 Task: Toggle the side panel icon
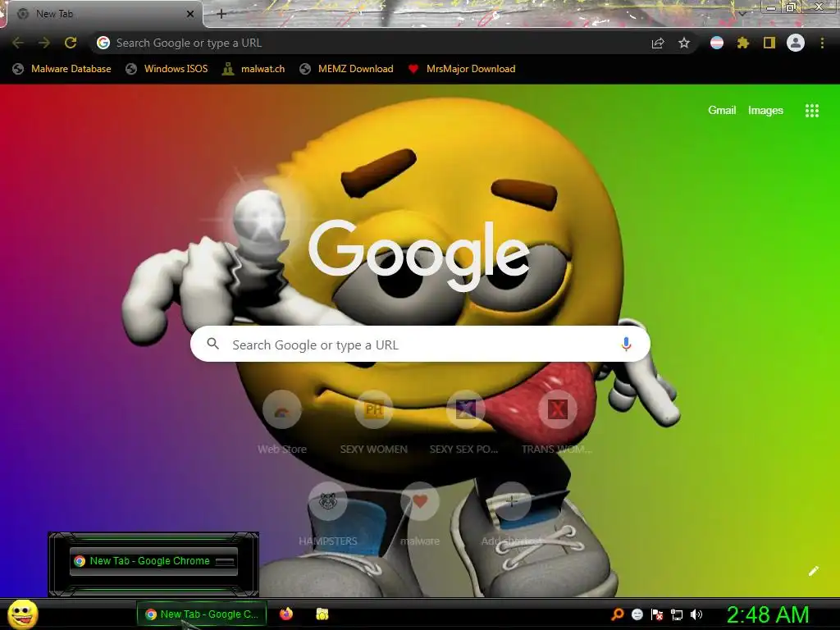point(769,43)
